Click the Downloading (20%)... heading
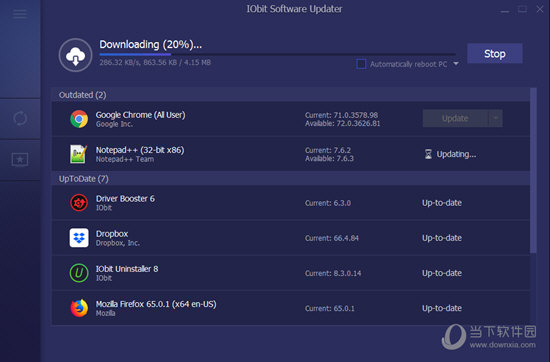This screenshot has height=362, width=550. [150, 45]
